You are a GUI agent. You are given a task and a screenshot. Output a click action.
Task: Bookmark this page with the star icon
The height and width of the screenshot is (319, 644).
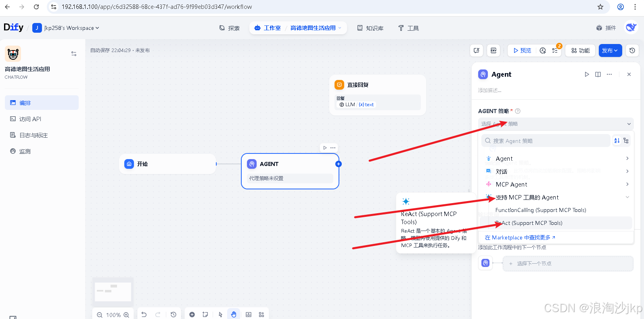tap(600, 7)
